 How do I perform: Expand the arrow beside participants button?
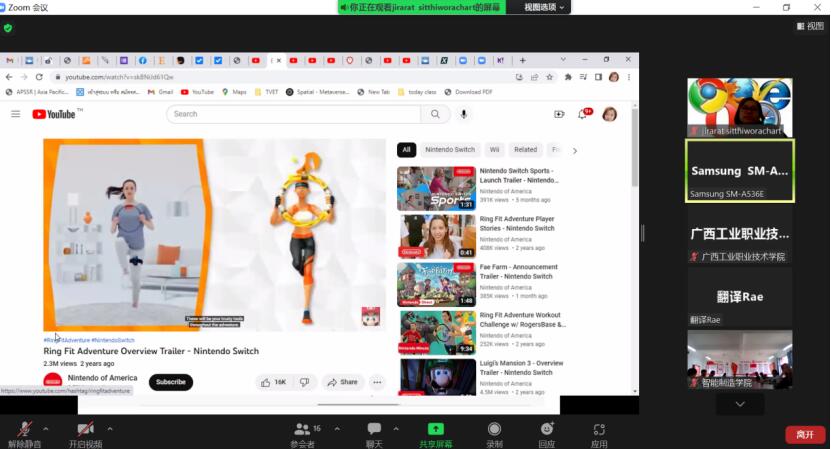tap(337, 428)
